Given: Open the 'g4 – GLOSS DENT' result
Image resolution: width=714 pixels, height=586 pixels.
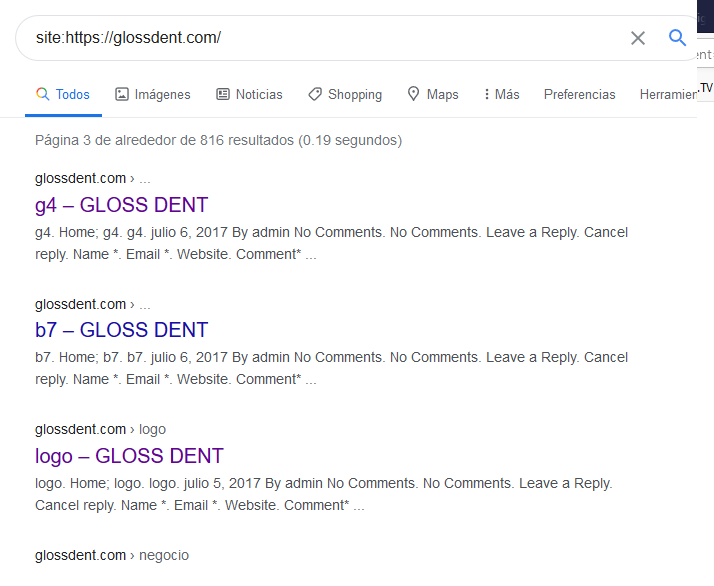Looking at the screenshot, I should click(x=122, y=205).
